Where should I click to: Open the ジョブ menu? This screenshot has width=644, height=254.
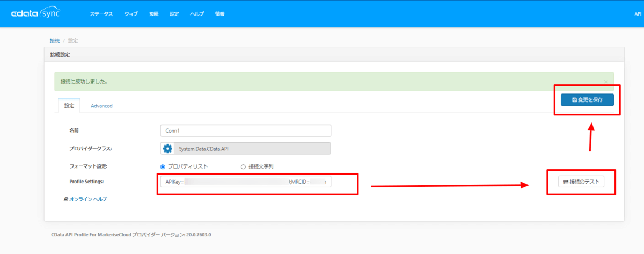tap(131, 14)
